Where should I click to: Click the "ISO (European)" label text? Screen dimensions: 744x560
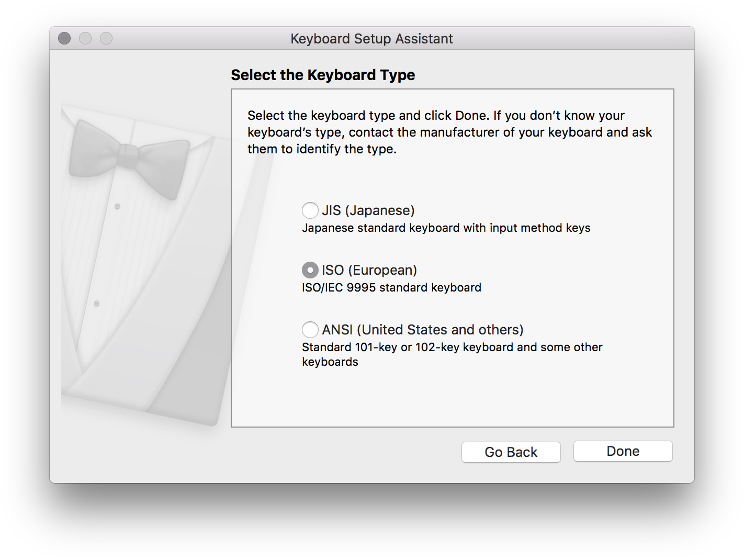(x=369, y=270)
